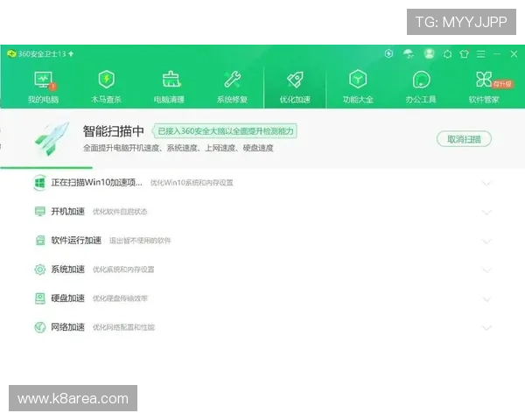The image size is (525, 420).
Task: Click the 正在扫描Win10加速项 text
Action: 96,183
